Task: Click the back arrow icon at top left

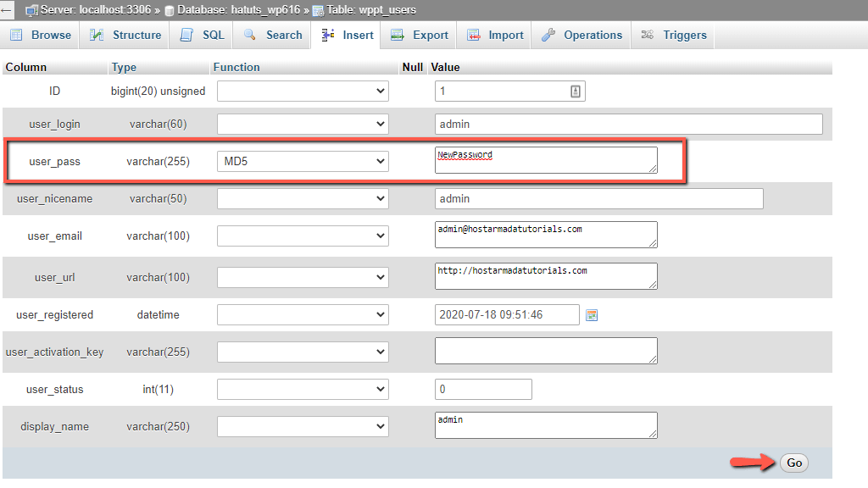Action: [7, 10]
